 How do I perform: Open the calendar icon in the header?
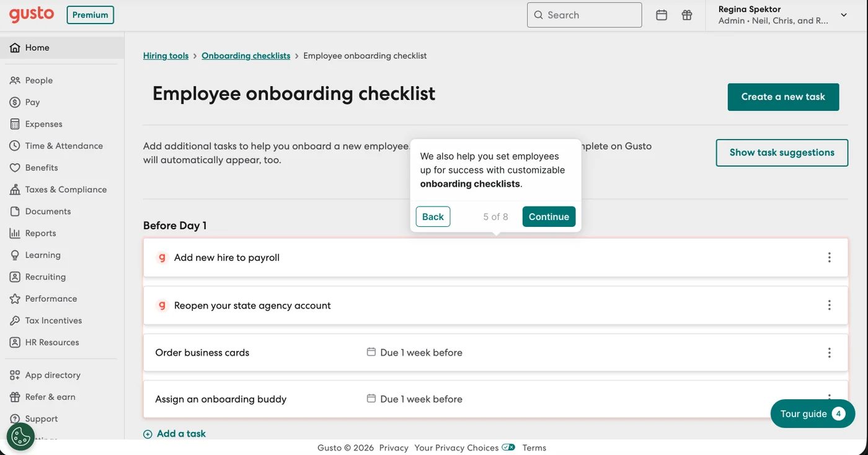point(662,15)
